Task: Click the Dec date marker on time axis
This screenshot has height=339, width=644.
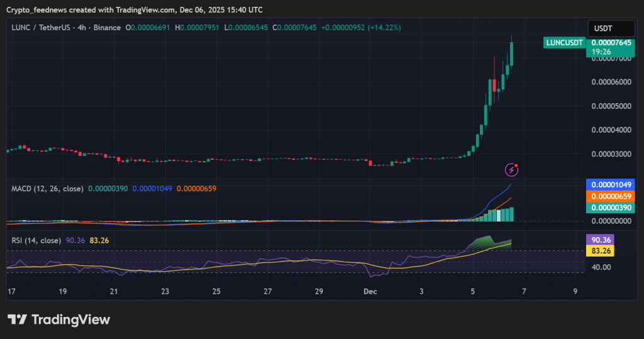Action: (370, 291)
